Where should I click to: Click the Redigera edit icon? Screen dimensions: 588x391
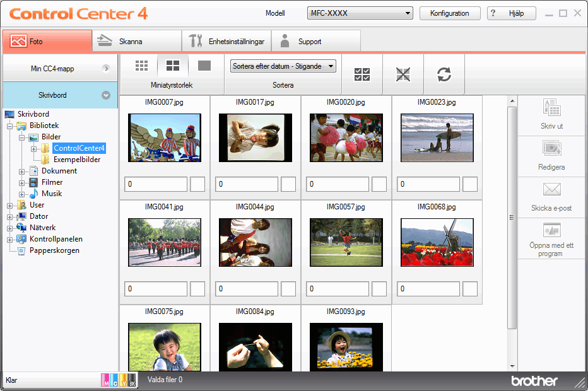[551, 148]
